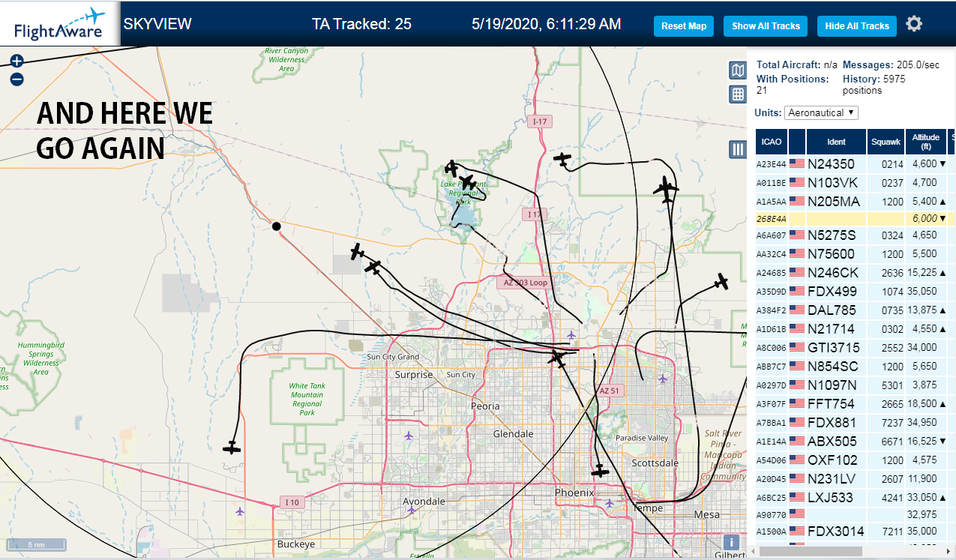The width and height of the screenshot is (956, 560).
Task: Select the highlighted 268E4A row
Action: (856, 218)
